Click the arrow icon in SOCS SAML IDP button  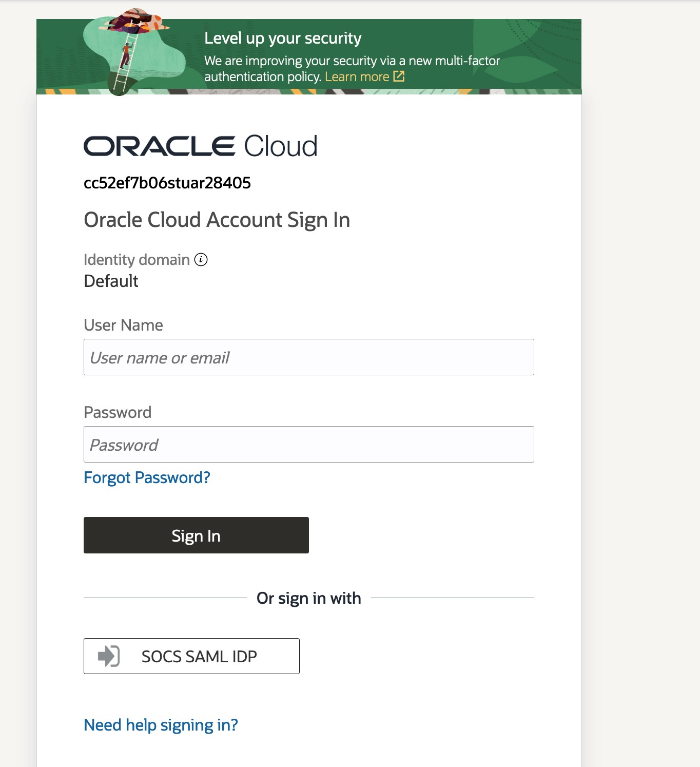click(x=109, y=656)
